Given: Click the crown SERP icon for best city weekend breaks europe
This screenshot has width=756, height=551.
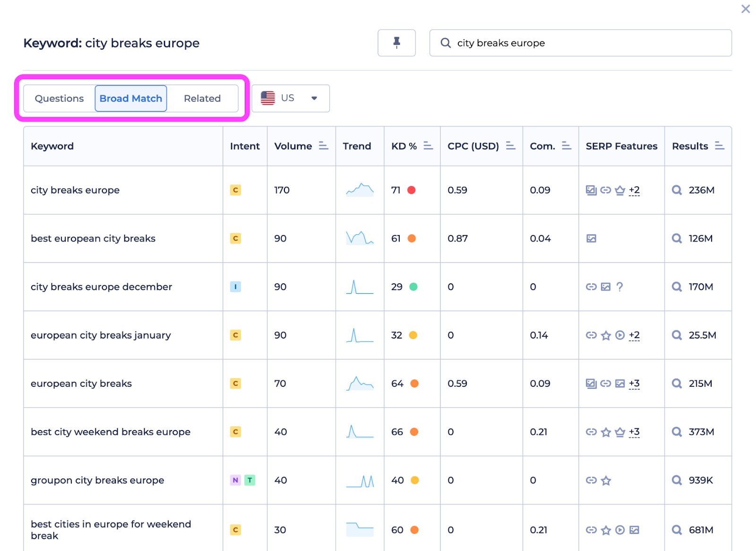Looking at the screenshot, I should click(x=619, y=432).
